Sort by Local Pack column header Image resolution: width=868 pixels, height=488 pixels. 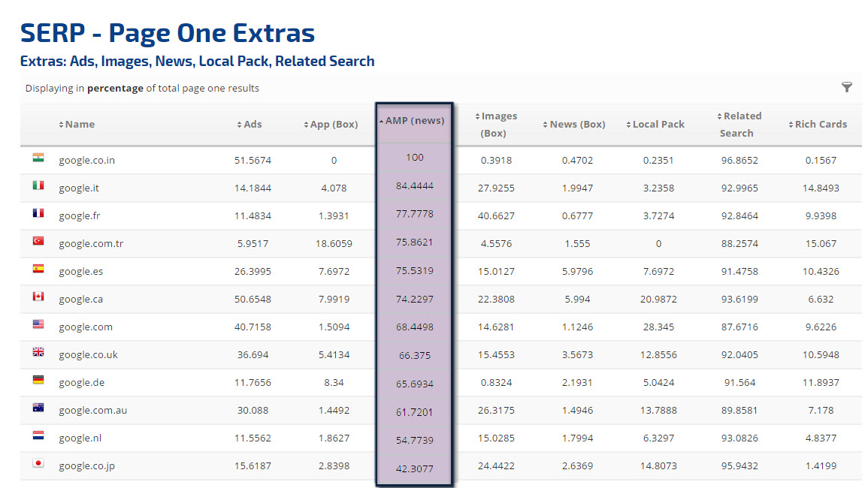(x=655, y=125)
